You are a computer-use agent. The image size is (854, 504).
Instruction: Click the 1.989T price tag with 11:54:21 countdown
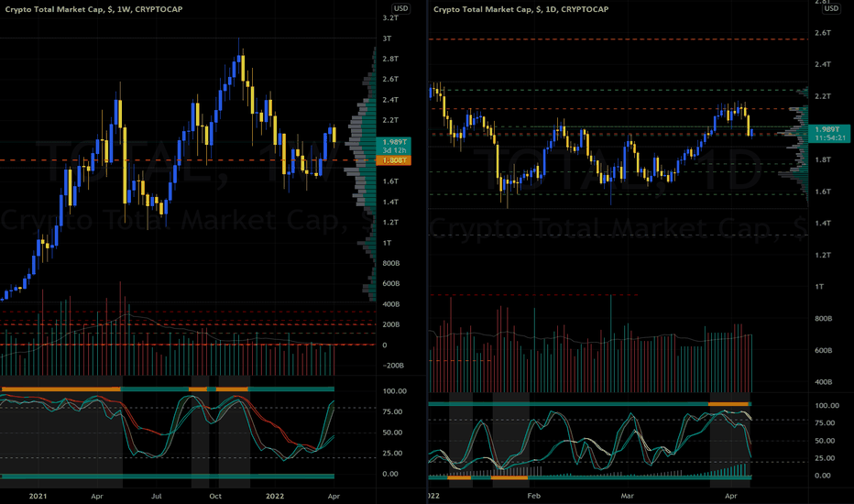(829, 134)
